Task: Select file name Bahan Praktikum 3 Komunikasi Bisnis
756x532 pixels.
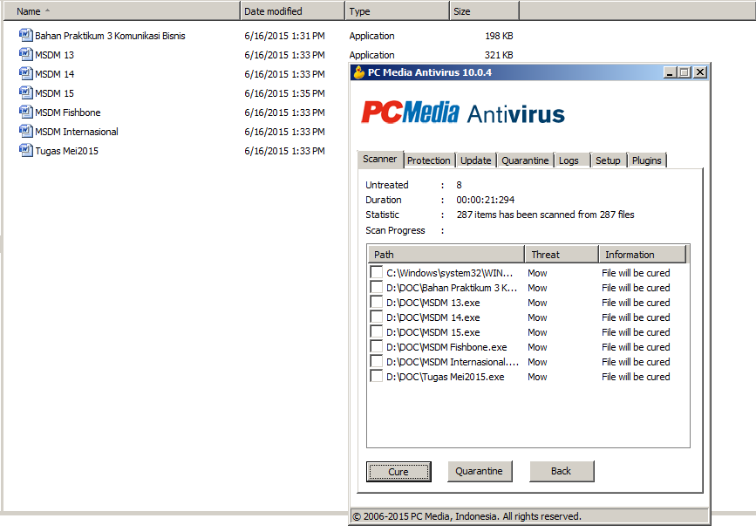Action: [x=110, y=36]
